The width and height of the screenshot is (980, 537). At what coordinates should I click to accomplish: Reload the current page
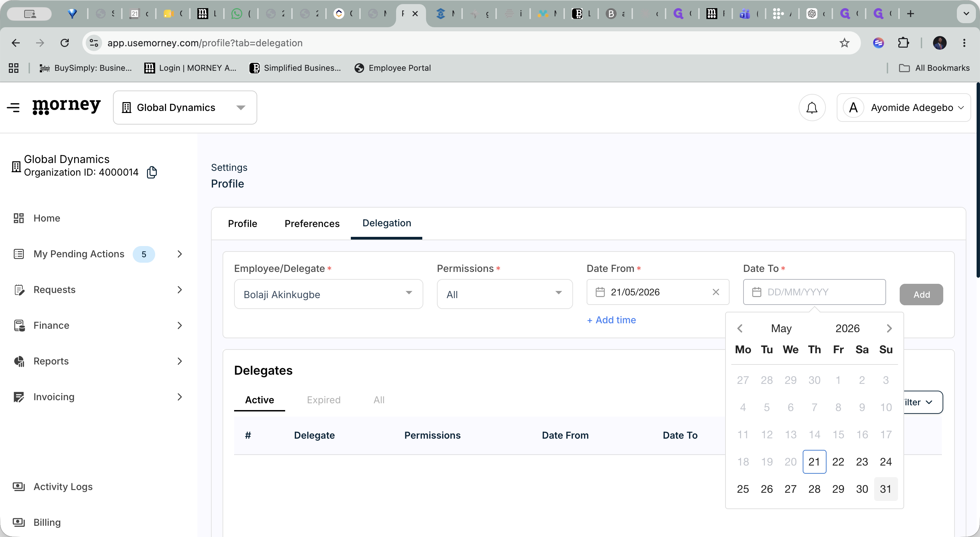pos(65,43)
